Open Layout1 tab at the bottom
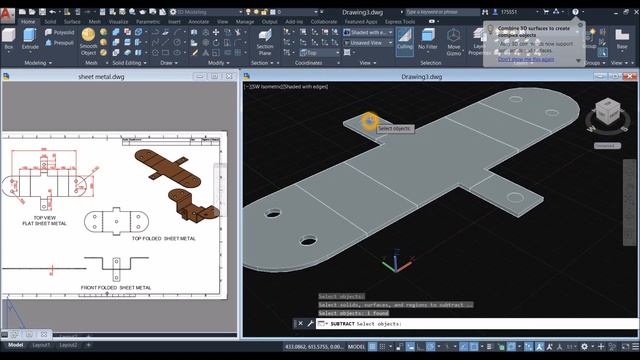The height and width of the screenshot is (360, 640). pyautogui.click(x=41, y=345)
